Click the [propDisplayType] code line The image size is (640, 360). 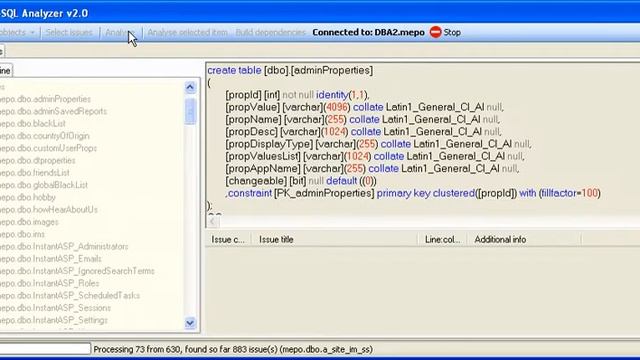pos(378,144)
